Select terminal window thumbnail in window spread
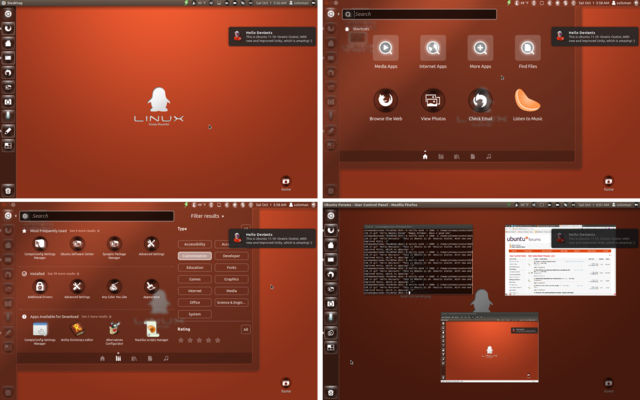The height and width of the screenshot is (400, 640). click(418, 259)
